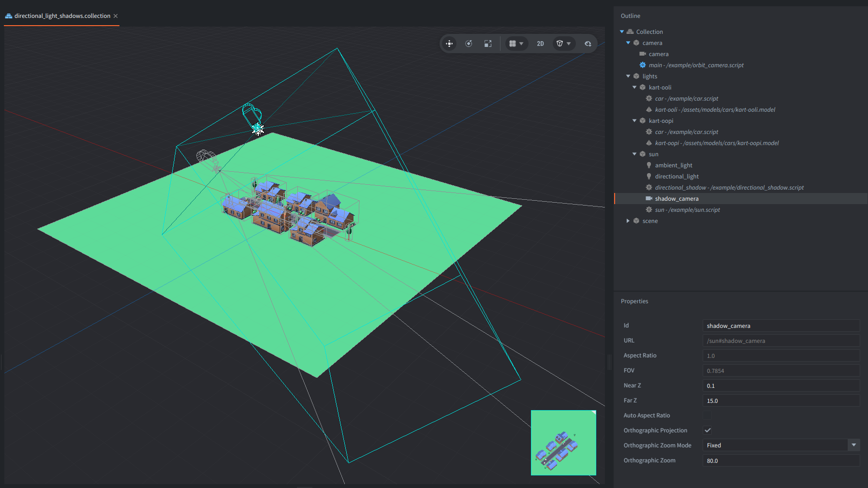Collapse the kart-oopi node
This screenshot has width=868, height=488.
tap(634, 121)
